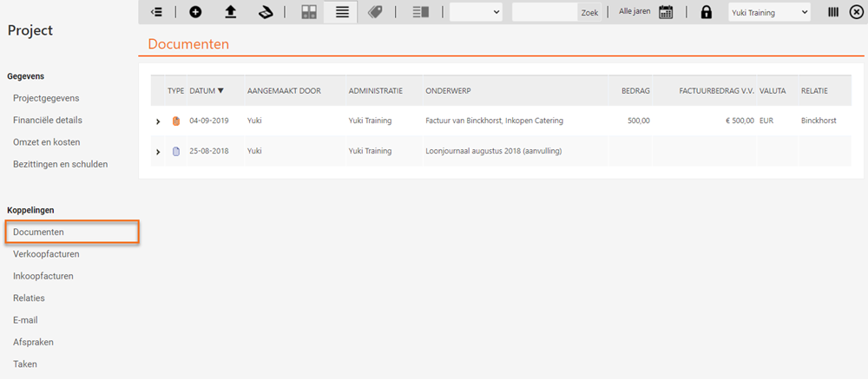
Task: Open the empty filter dropdown
Action: pyautogui.click(x=476, y=12)
